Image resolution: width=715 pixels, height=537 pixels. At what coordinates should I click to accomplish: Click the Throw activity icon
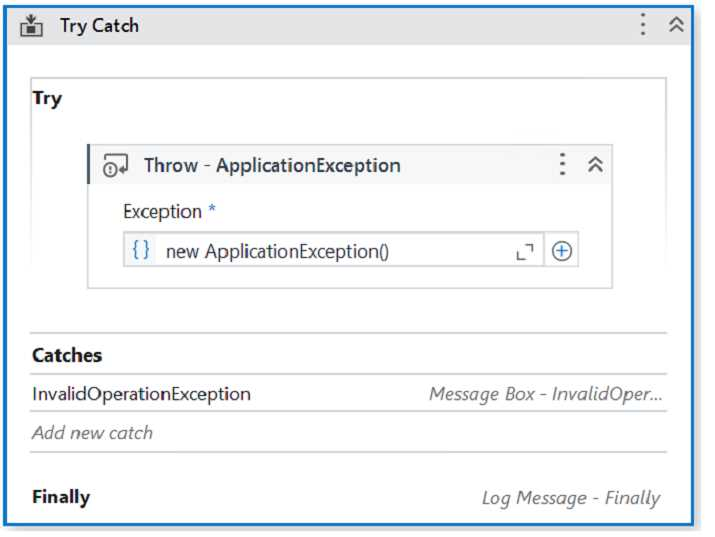pyautogui.click(x=116, y=166)
